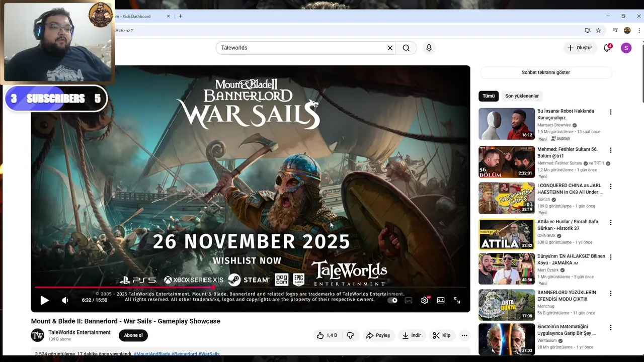Mute the video volume

pos(65,300)
